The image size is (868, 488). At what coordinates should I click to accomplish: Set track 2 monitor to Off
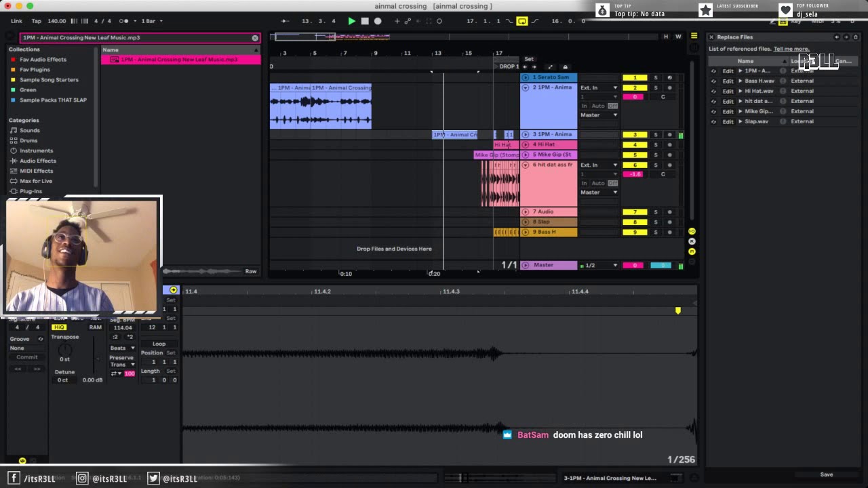[x=613, y=106]
